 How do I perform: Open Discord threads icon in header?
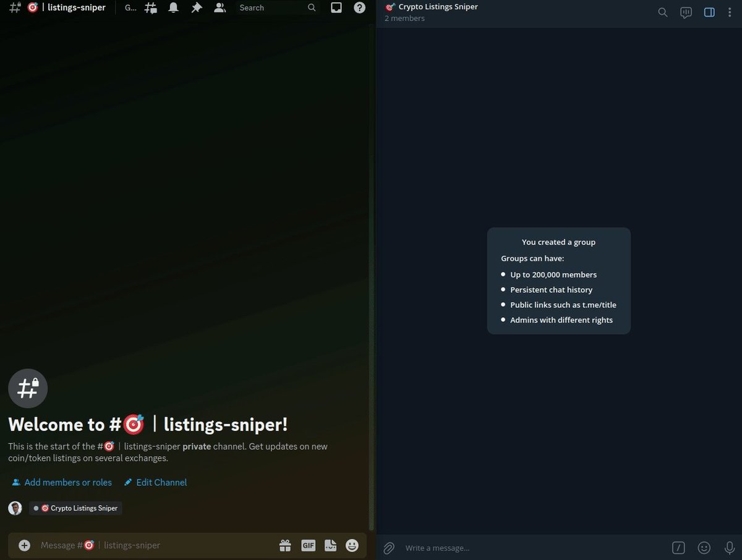click(x=150, y=8)
